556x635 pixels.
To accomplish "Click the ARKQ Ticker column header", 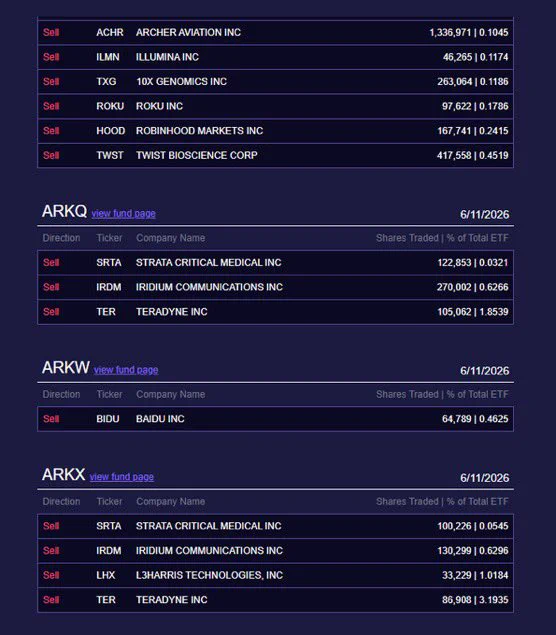I will (109, 238).
